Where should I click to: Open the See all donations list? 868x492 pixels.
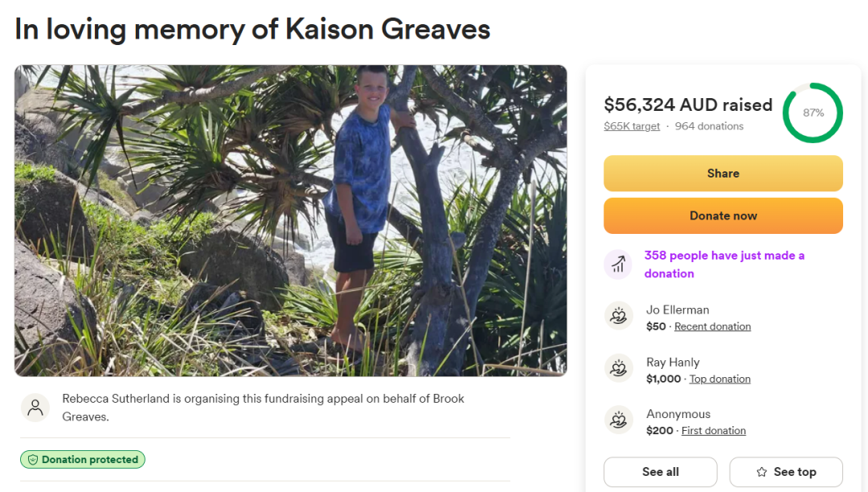[661, 472]
